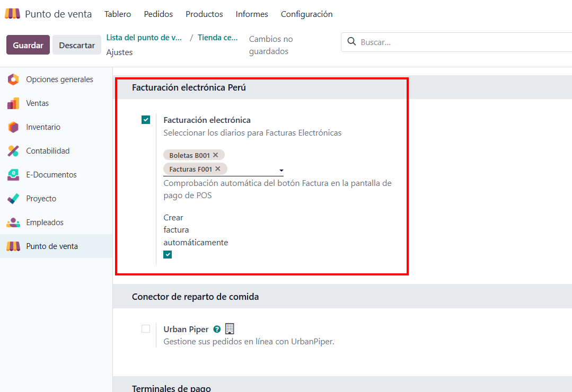Open Empleados settings icon
572x392 pixels.
tap(13, 222)
